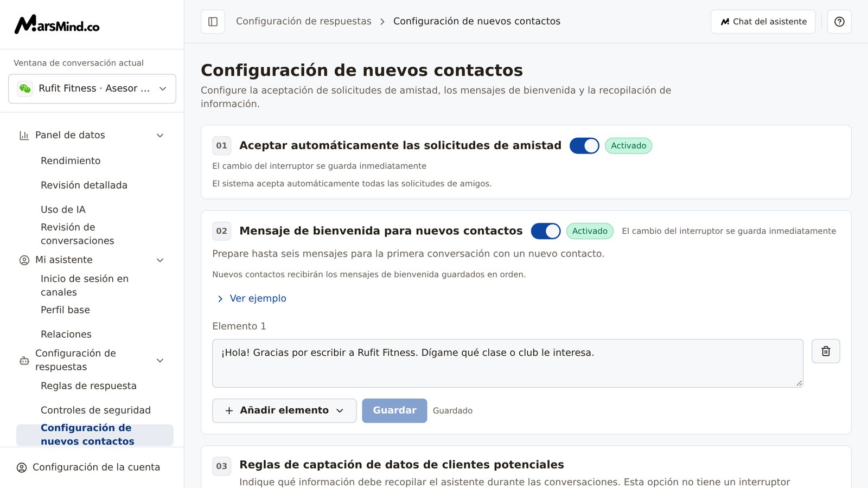
Task: Collapse Configuración de respuestas section chevron
Action: point(160,361)
